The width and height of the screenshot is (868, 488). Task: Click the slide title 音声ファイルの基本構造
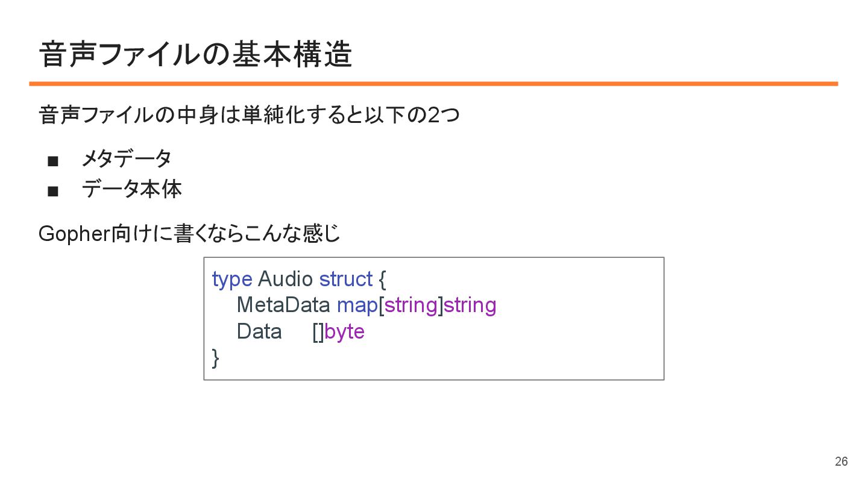[195, 55]
